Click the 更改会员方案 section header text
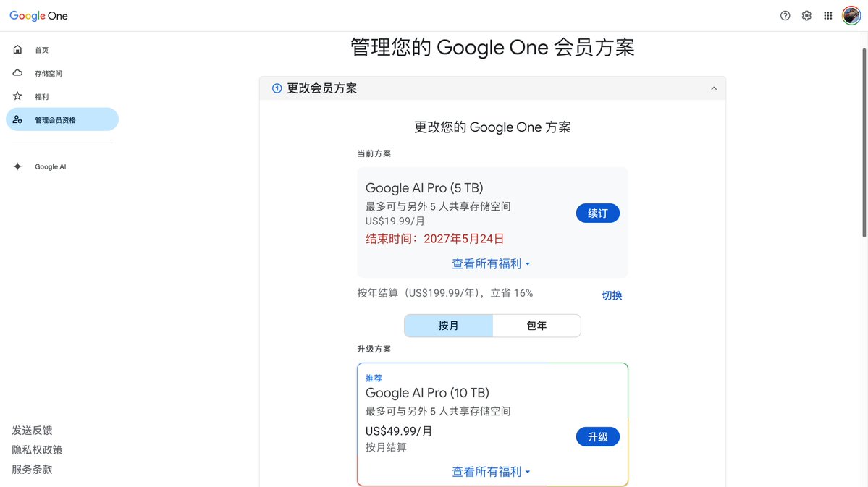Image resolution: width=868 pixels, height=487 pixels. click(x=321, y=88)
